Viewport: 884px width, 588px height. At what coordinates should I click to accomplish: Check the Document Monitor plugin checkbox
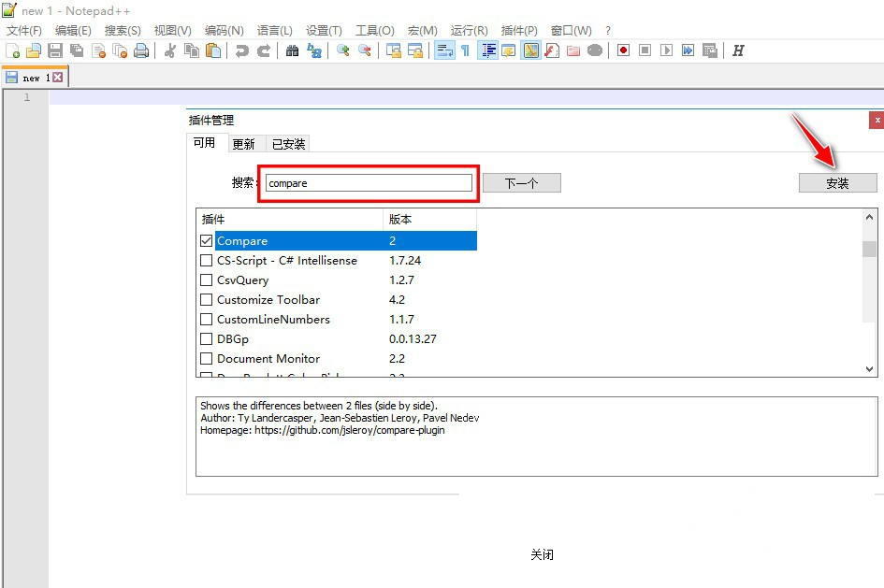click(x=207, y=359)
